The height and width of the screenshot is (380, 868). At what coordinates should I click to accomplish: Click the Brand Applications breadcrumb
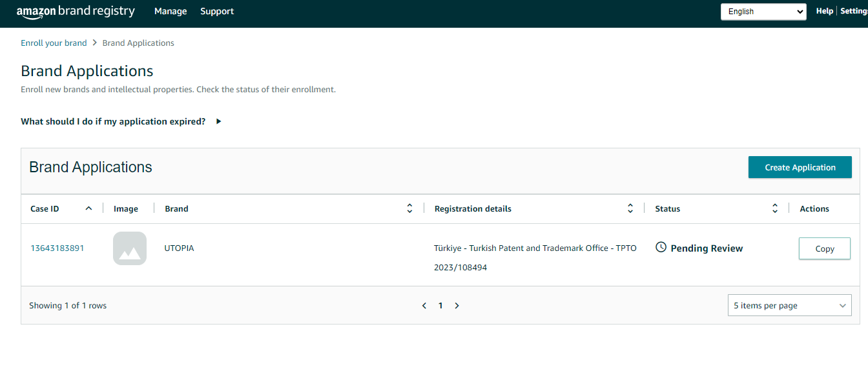pos(138,43)
